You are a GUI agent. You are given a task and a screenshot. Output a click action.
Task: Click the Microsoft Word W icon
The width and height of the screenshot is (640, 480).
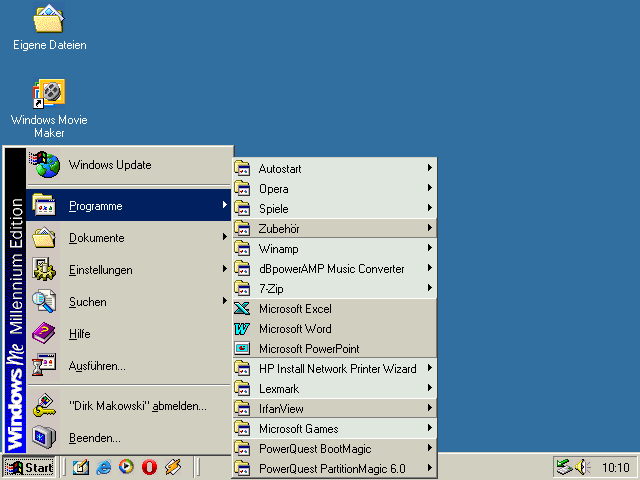tap(242, 329)
